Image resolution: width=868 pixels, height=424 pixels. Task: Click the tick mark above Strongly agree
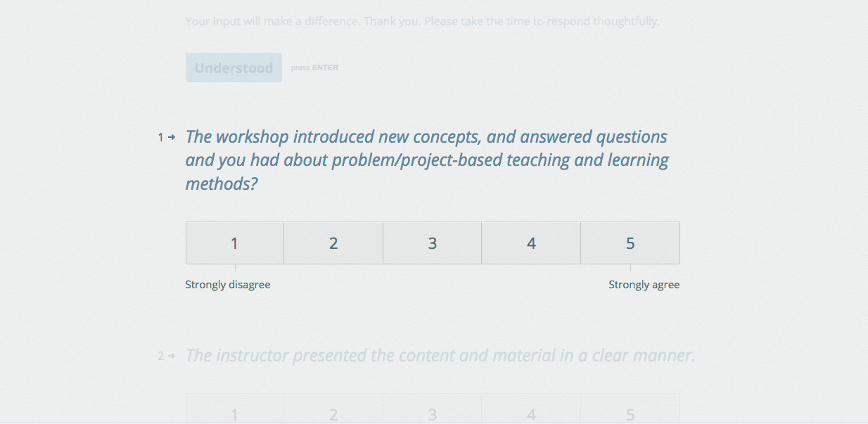point(630,268)
